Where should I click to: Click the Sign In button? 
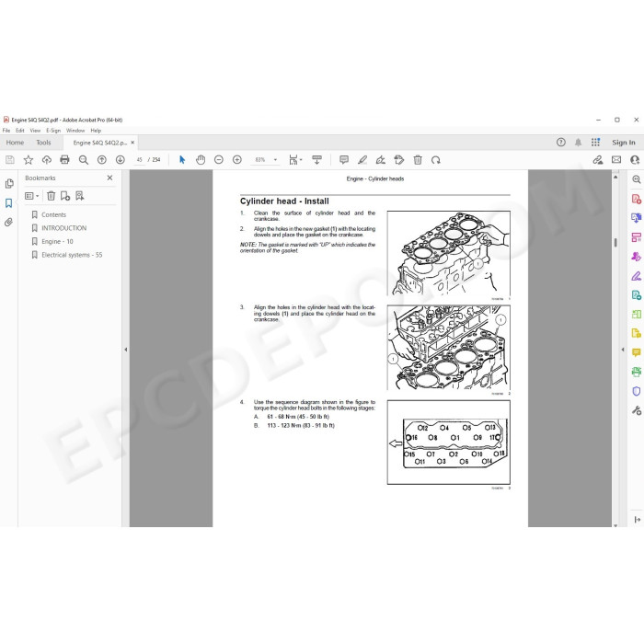tap(624, 143)
